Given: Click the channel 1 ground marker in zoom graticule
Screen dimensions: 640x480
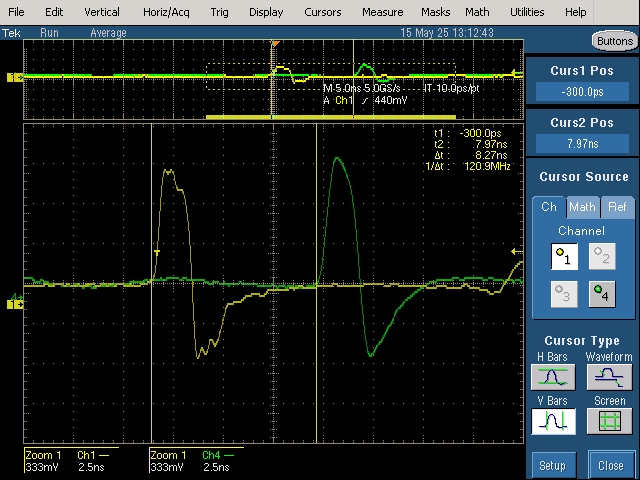Looking at the screenshot, I should coord(15,304).
